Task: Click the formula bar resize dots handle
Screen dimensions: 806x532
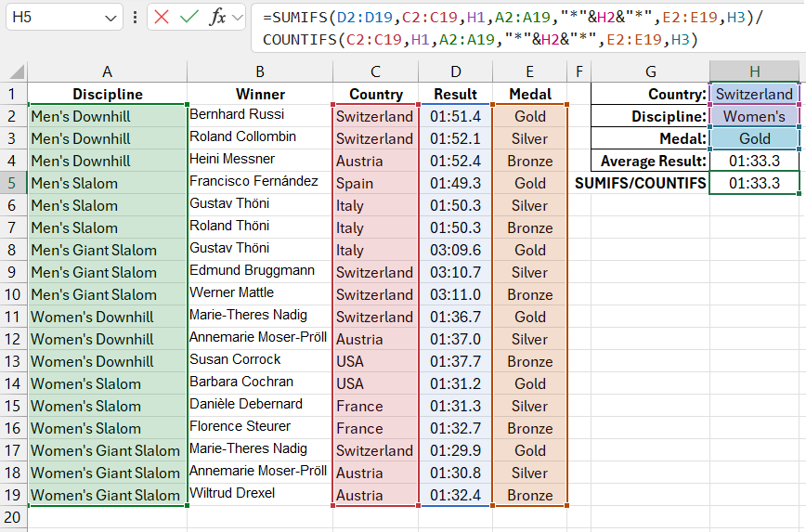Action: [135, 18]
